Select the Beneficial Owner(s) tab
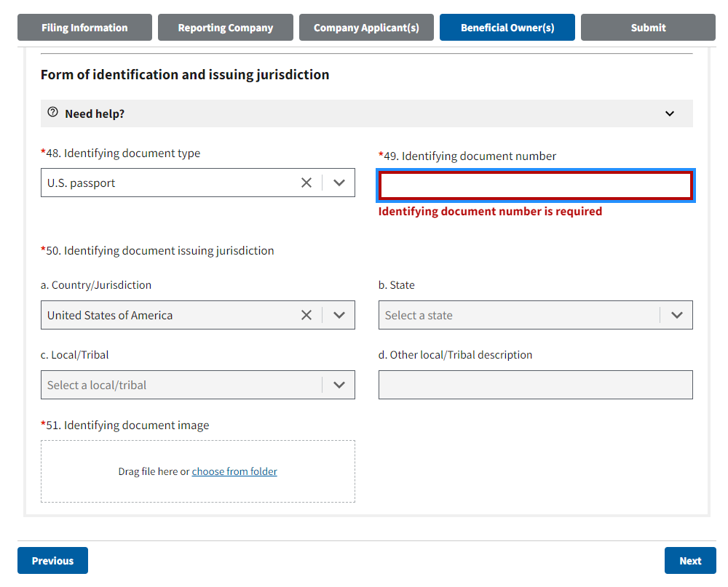 [x=507, y=28]
